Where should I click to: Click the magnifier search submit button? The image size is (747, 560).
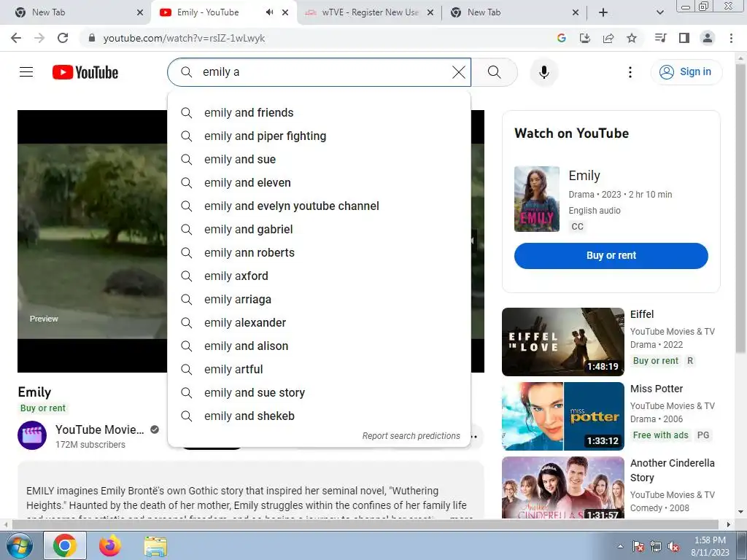495,72
